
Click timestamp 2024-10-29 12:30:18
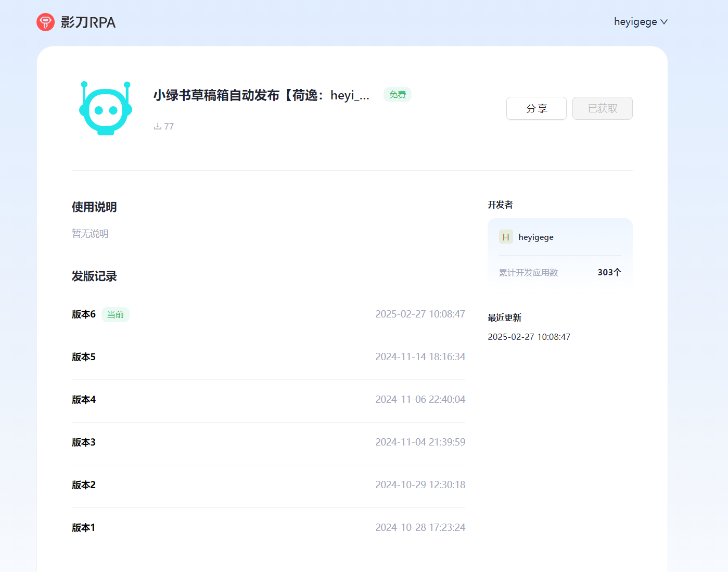pos(420,485)
